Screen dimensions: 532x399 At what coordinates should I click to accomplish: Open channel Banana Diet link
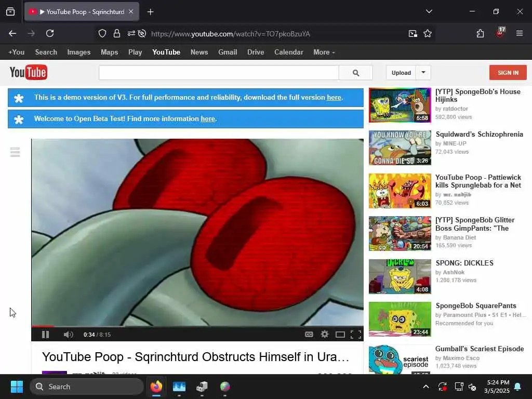point(459,237)
